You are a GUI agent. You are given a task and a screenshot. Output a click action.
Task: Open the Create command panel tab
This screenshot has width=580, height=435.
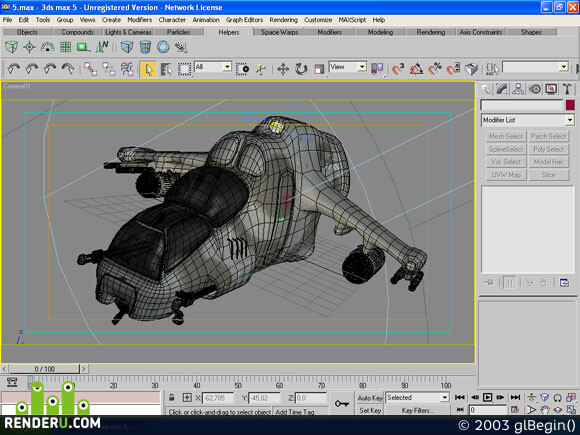point(486,89)
